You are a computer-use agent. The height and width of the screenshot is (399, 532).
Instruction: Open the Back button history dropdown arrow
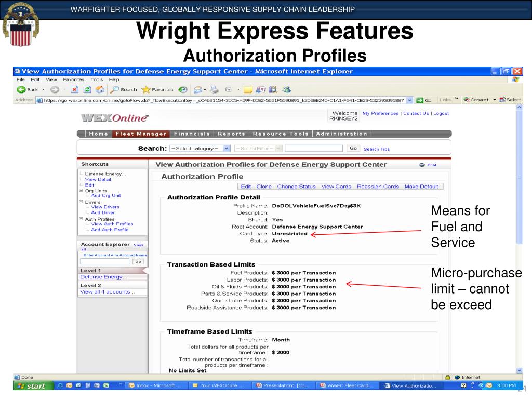click(44, 89)
